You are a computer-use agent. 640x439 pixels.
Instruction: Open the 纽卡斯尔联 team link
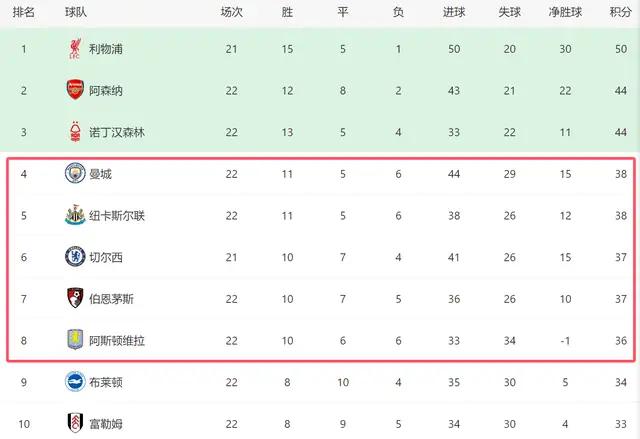point(117,215)
